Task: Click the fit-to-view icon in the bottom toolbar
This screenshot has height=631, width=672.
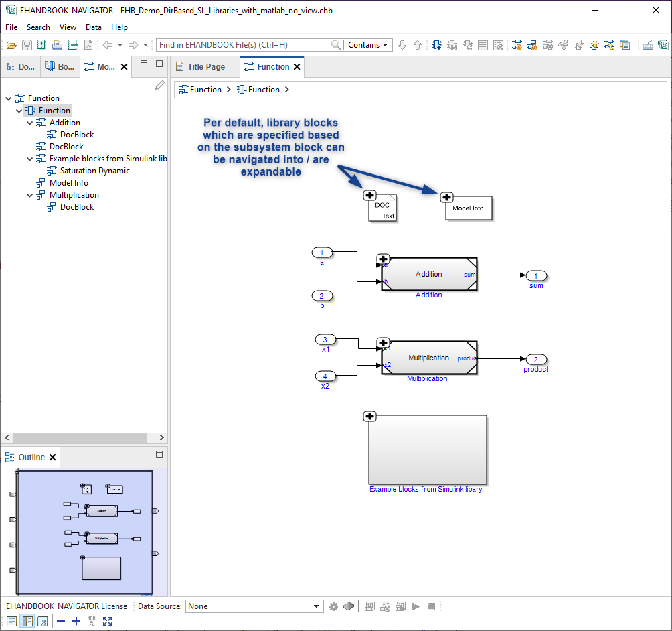Action: pos(108,621)
